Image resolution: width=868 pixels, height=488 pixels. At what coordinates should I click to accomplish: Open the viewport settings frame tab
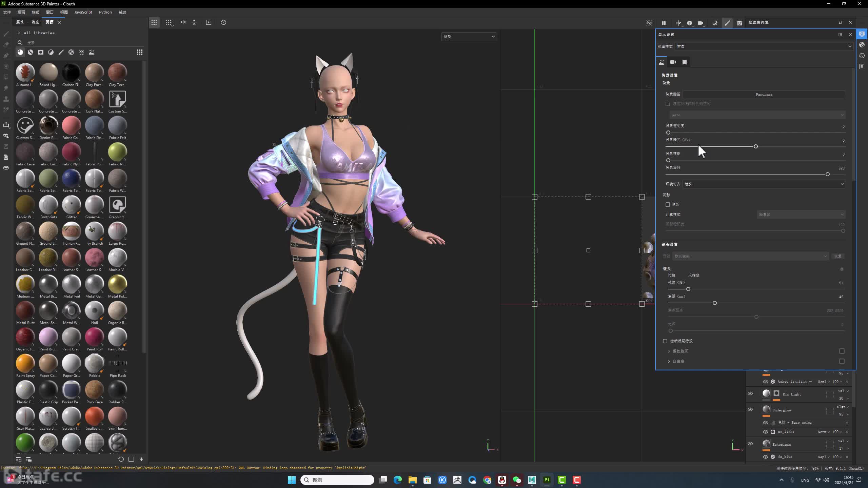point(685,62)
